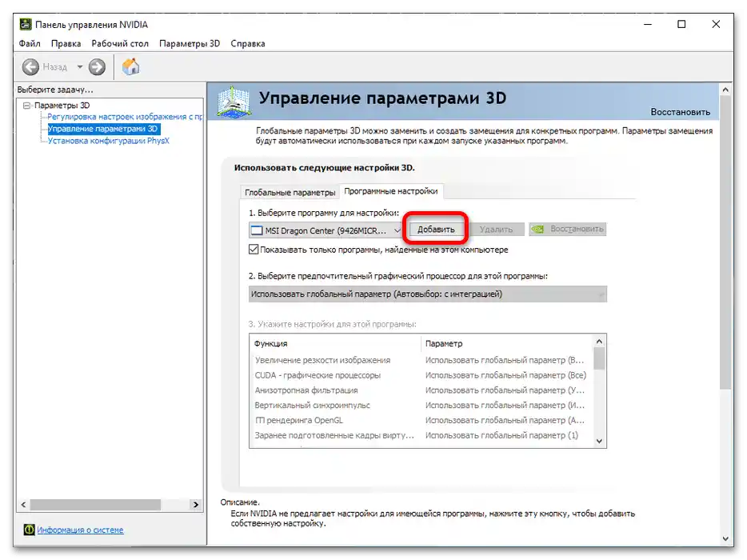Minimize the NVIDIA control panel window
The image size is (747, 560).
648,24
